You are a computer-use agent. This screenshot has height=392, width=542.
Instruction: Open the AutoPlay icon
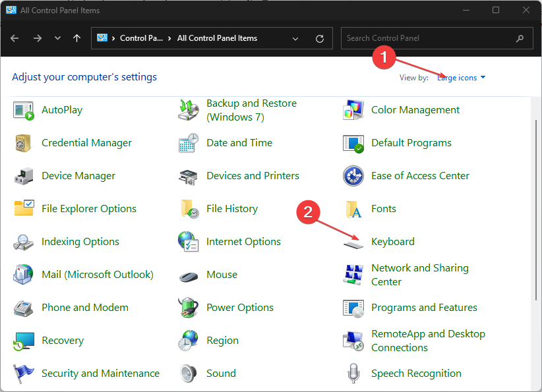(24, 110)
